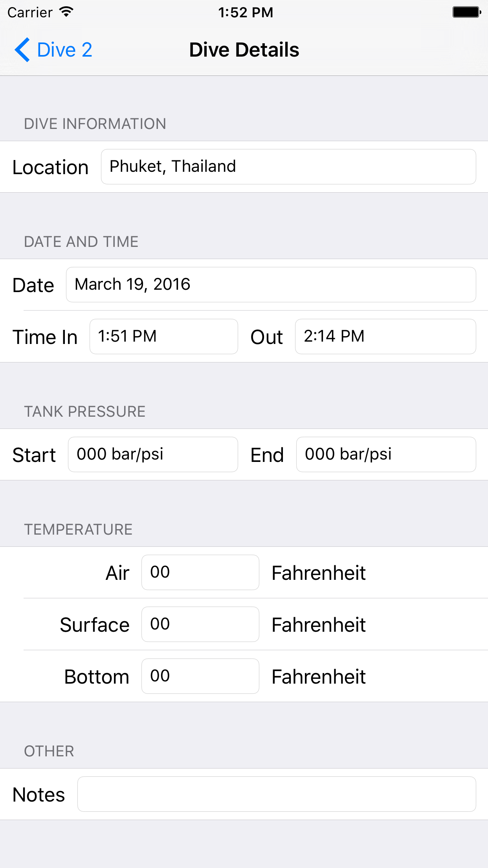Select the Air temperature input
Viewport: 488px width, 868px height.
point(200,572)
